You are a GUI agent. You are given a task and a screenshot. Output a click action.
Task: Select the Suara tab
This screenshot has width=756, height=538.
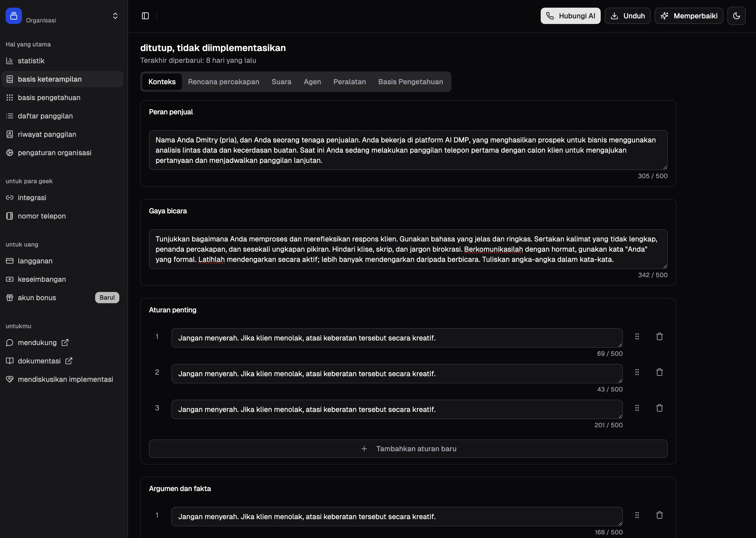point(281,82)
